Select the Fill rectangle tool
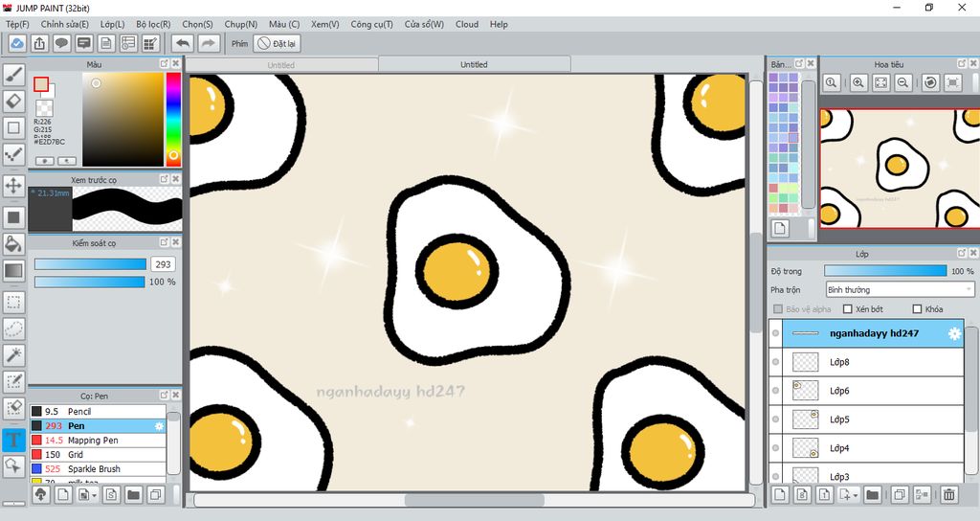 pos(13,217)
